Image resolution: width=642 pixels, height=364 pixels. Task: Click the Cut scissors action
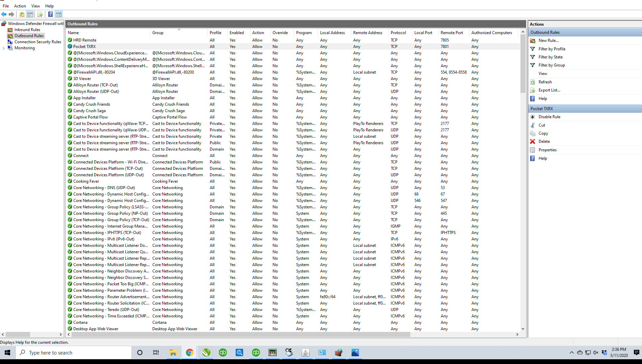point(542,125)
